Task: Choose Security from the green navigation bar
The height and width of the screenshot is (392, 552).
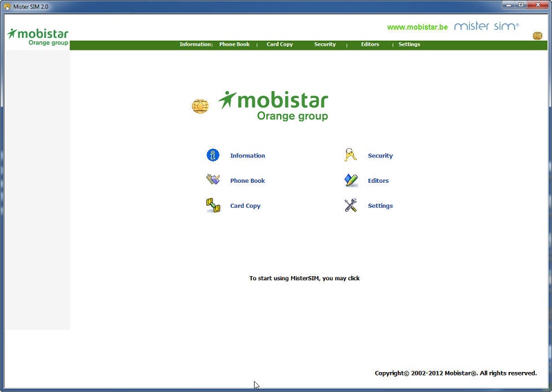Action: click(x=324, y=45)
